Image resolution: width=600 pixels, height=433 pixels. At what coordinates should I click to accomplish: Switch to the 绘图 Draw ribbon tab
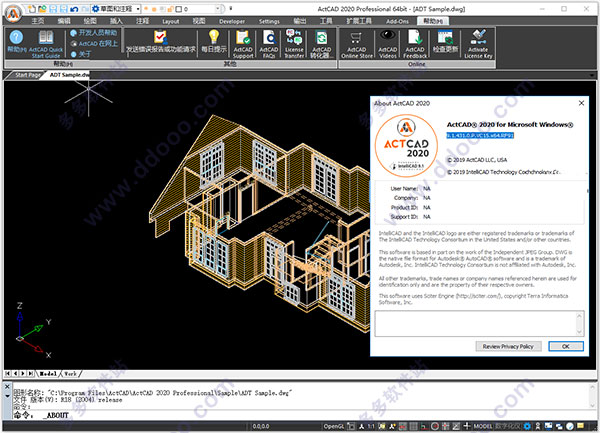tap(90, 21)
